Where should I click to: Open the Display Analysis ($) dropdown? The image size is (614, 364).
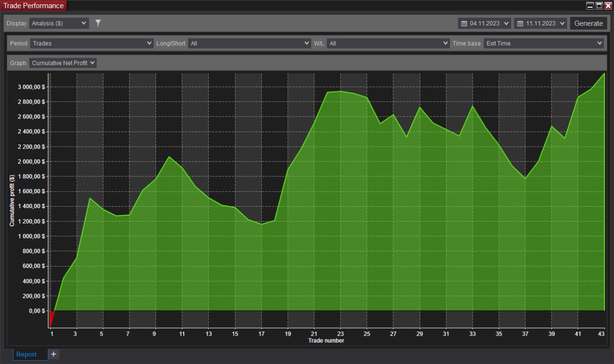(59, 23)
